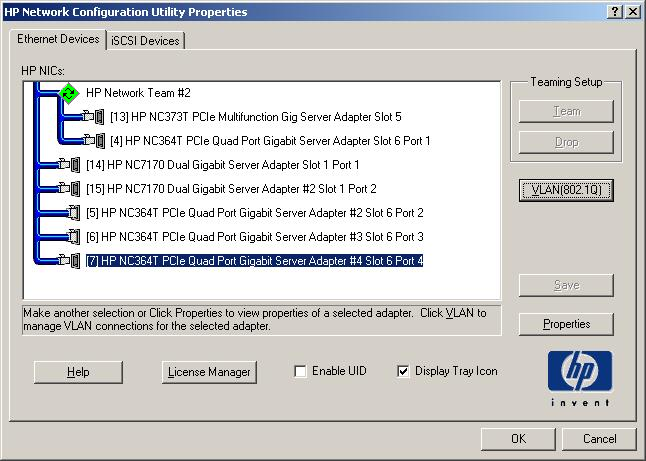Screen dimensions: 646x461
Task: Select [13] HP NC373T Multifunction Gig adapter Slot 5
Action: click(256, 117)
